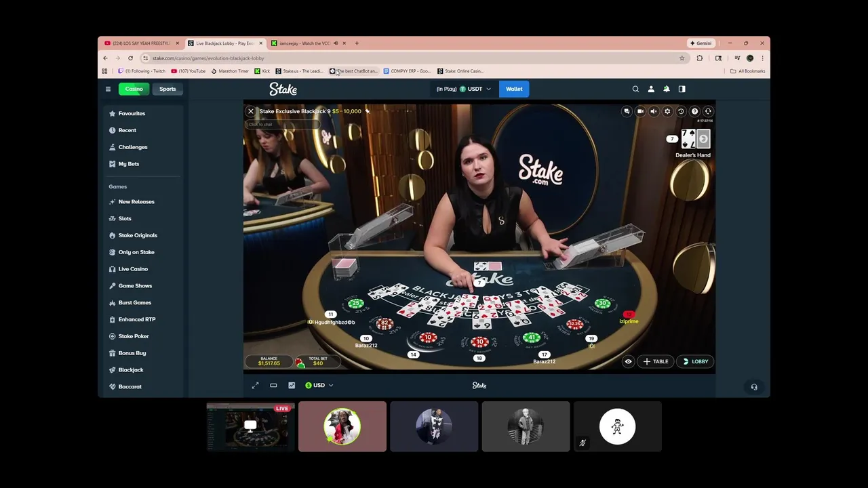
Task: Switch to the iamceejay Kick tab
Action: (x=309, y=43)
